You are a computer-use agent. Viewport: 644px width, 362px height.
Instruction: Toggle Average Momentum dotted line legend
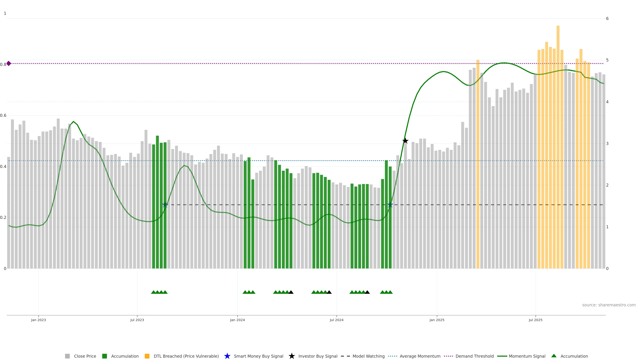point(392,356)
